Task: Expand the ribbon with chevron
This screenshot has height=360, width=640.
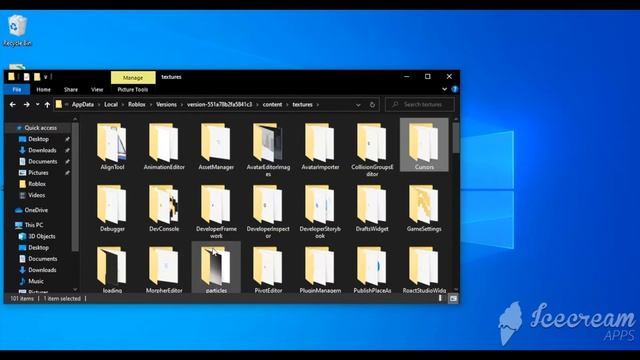Action: tap(444, 89)
